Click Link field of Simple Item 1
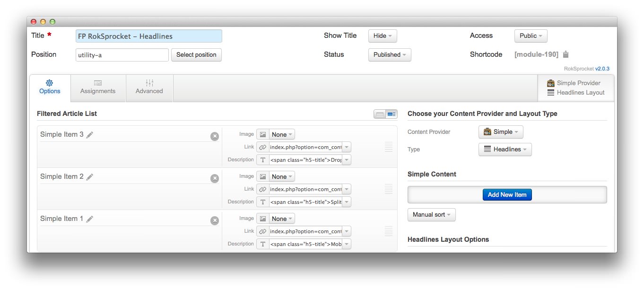 click(305, 231)
